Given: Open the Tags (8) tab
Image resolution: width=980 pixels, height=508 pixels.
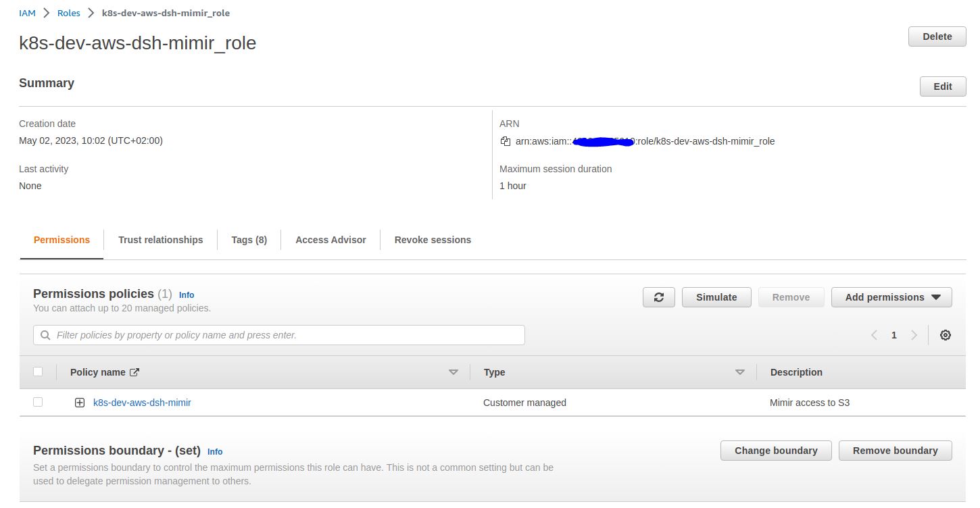Looking at the screenshot, I should 248,239.
